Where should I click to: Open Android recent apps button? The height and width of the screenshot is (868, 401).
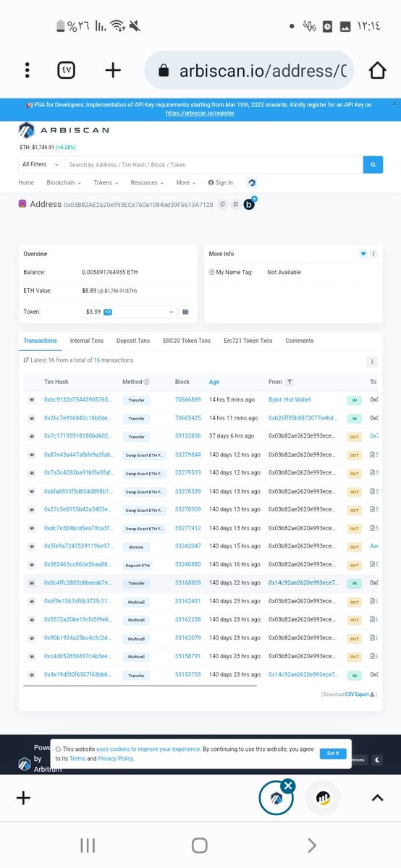[88, 845]
